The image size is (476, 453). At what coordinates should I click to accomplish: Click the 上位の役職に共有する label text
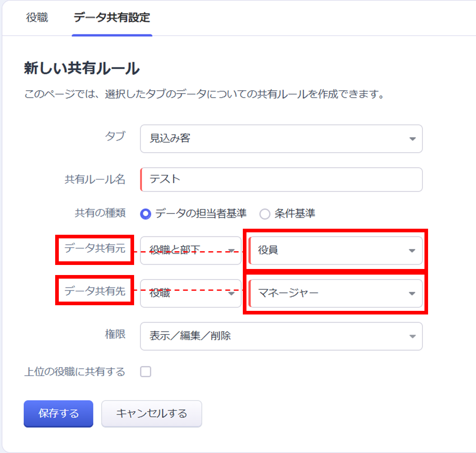75,372
